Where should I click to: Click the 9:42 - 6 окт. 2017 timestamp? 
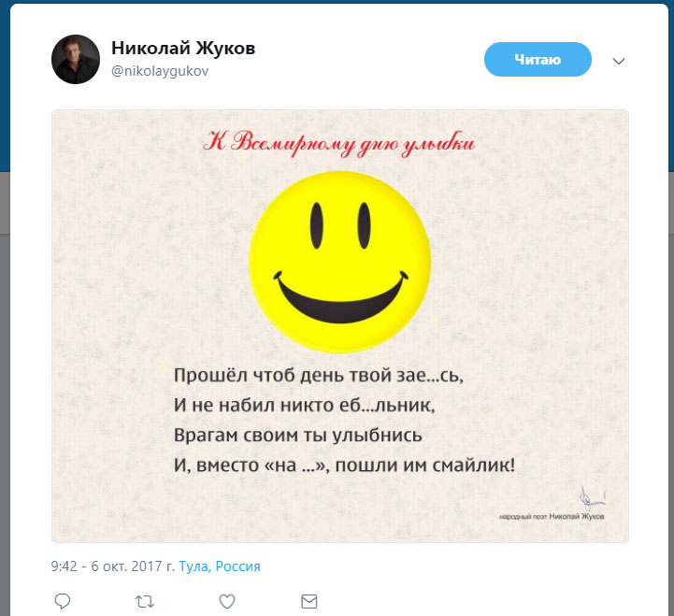(112, 566)
